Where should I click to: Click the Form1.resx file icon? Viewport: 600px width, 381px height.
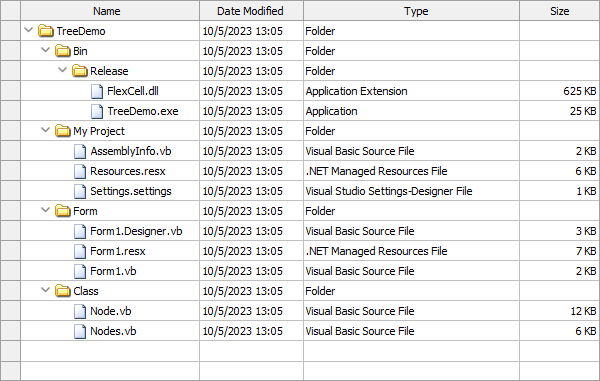[x=80, y=251]
